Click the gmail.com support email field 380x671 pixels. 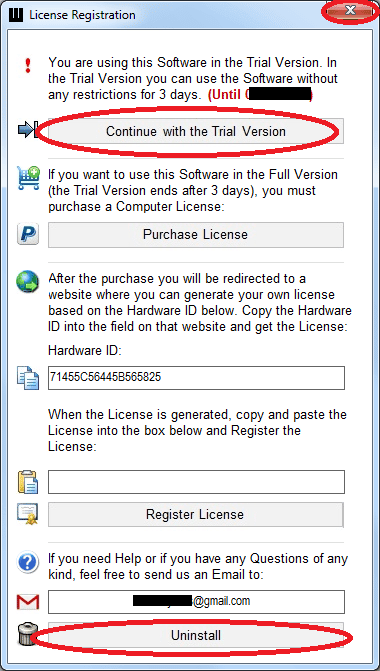pos(196,602)
